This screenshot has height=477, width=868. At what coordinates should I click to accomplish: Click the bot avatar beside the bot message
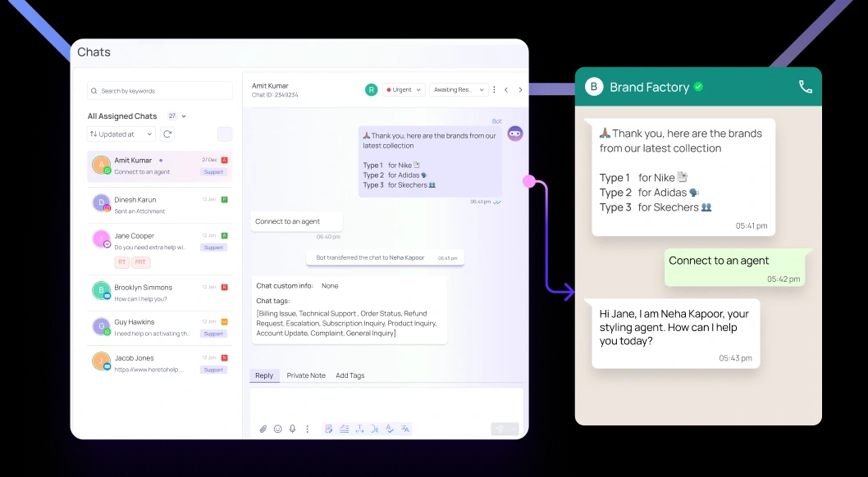pyautogui.click(x=515, y=133)
